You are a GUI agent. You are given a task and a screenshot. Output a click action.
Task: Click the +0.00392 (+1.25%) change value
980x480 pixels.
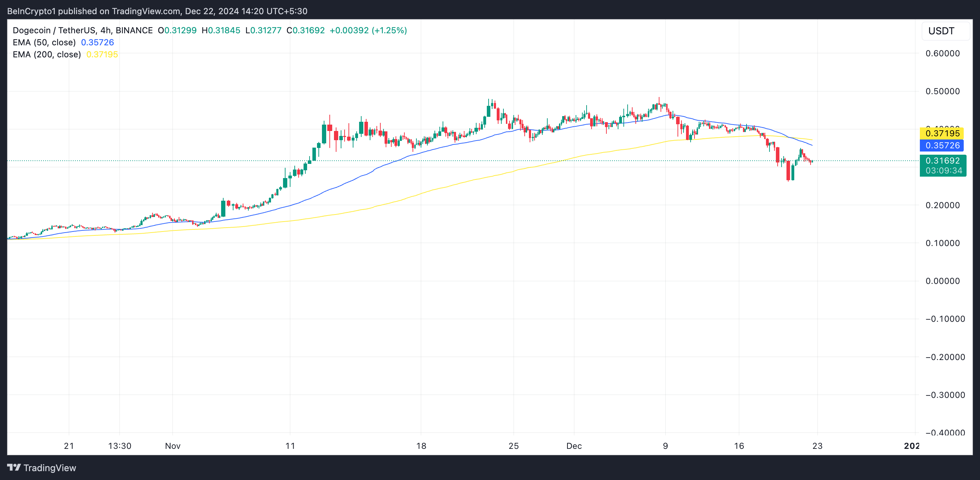tap(368, 30)
